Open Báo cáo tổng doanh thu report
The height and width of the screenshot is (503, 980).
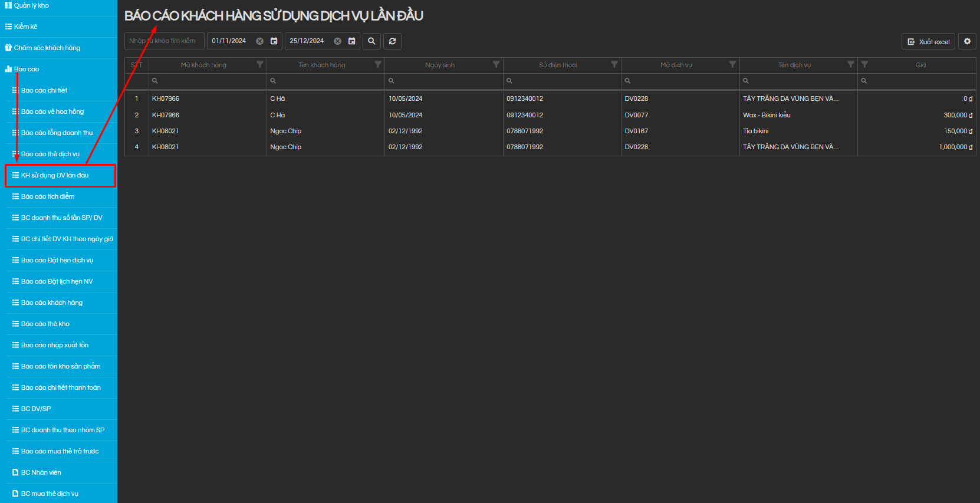57,133
